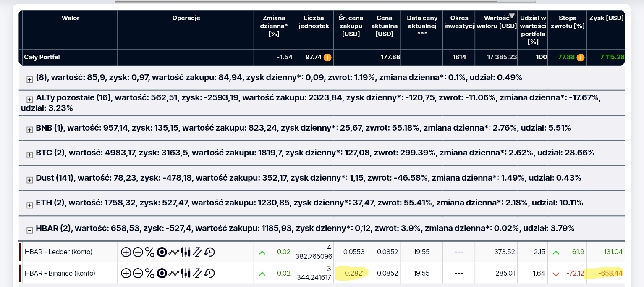This screenshot has width=644, height=287.
Task: Expand the ALTy pozostałe (16) group
Action: [x=30, y=100]
